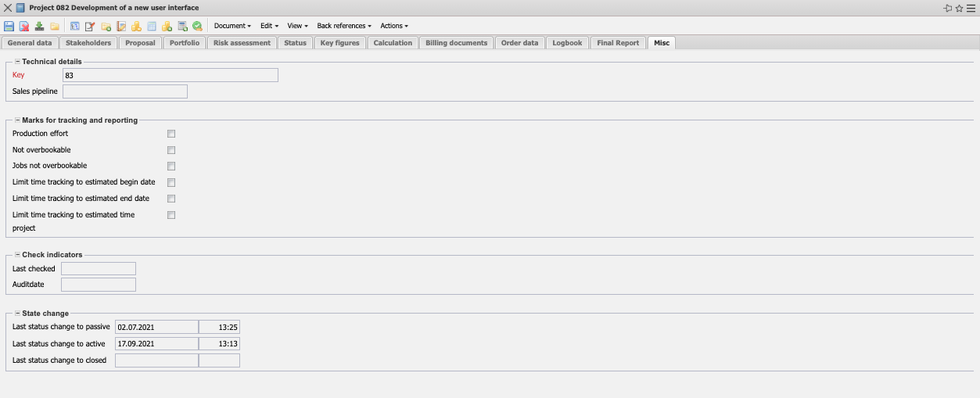Click the notebook with pencil toolbar icon
980x398 pixels.
pyautogui.click(x=121, y=26)
